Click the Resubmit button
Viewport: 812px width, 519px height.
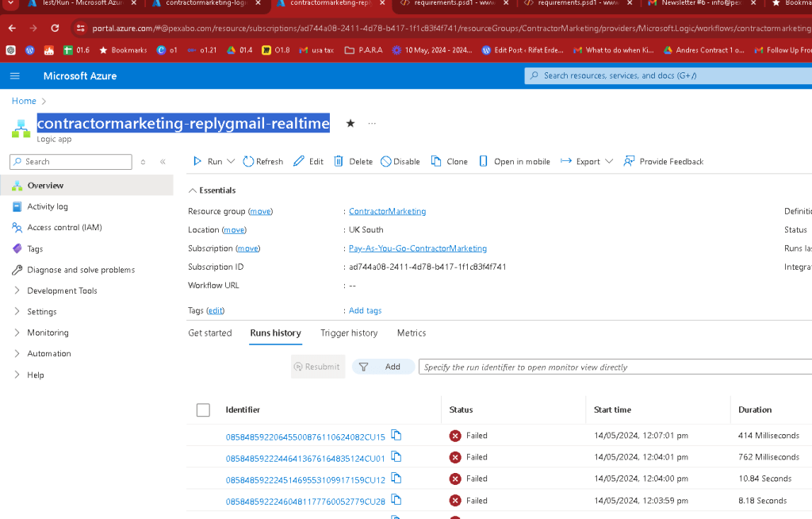pos(317,367)
